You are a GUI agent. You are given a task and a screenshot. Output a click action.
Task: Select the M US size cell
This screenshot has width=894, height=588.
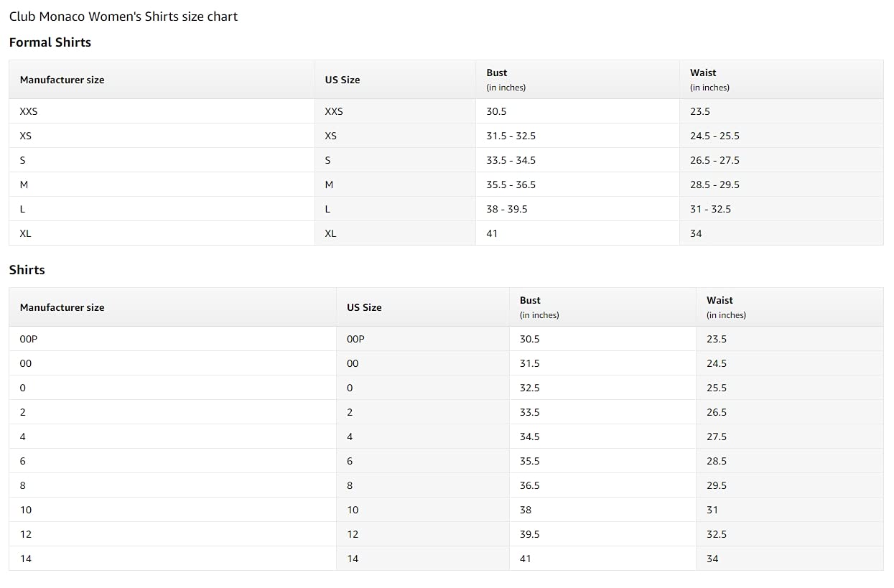pos(395,185)
